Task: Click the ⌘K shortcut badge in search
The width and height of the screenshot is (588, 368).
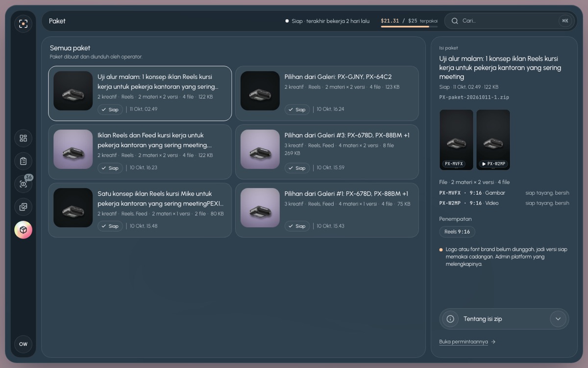Action: (565, 21)
